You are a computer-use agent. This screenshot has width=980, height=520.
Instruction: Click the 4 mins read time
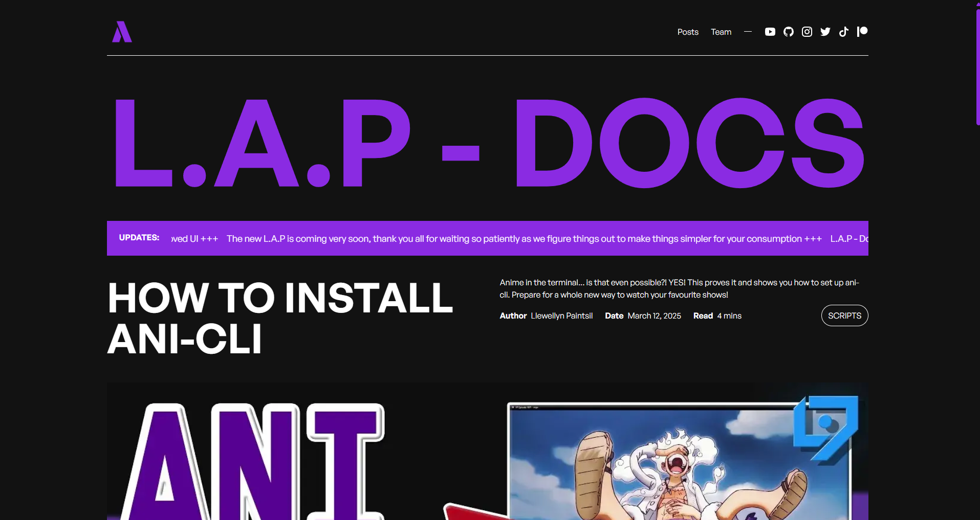(729, 316)
